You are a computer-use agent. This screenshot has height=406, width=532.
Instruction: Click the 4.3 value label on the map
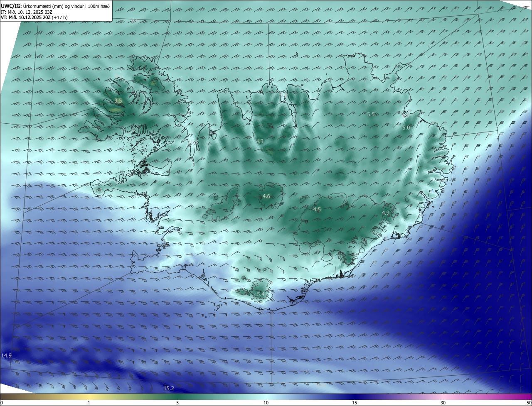[260, 142]
